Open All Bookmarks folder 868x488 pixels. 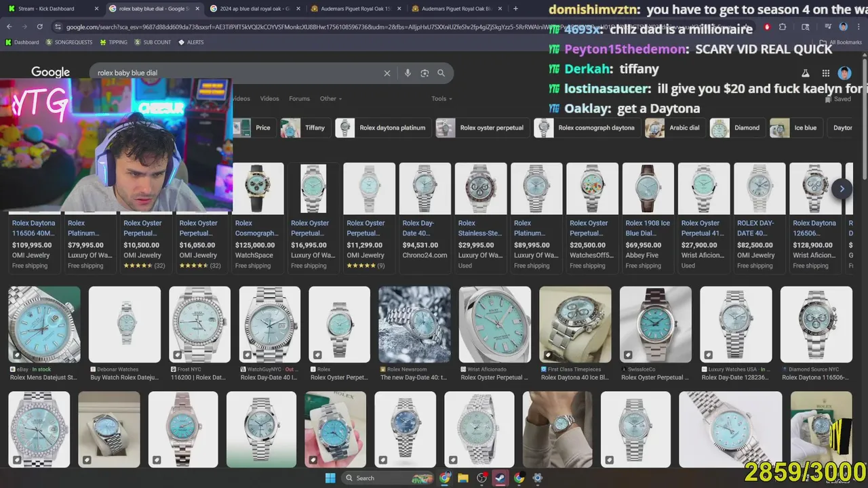pos(841,42)
